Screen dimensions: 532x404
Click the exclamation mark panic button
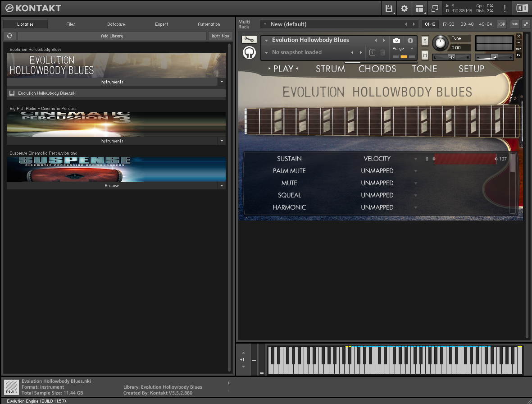coord(505,9)
